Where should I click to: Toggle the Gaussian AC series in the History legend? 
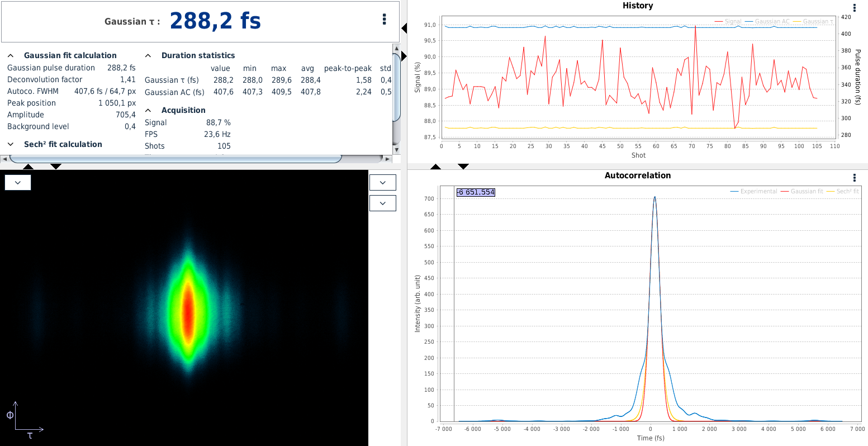[767, 21]
